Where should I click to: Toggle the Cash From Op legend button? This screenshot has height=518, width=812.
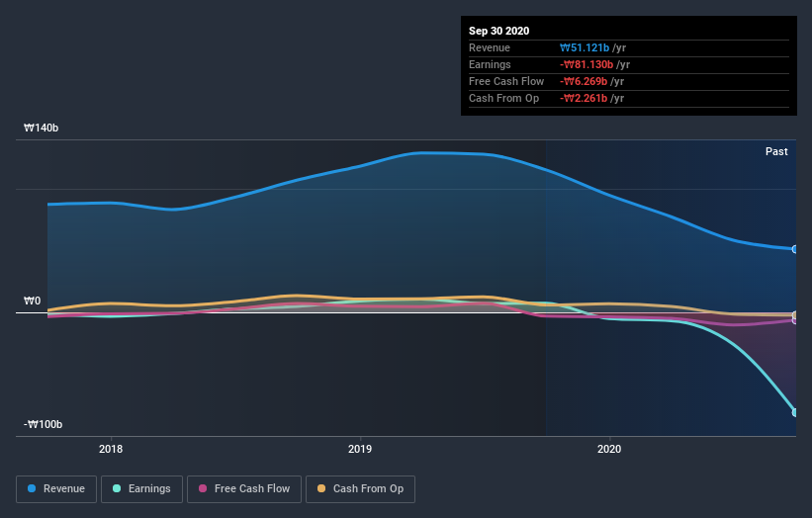click(360, 489)
